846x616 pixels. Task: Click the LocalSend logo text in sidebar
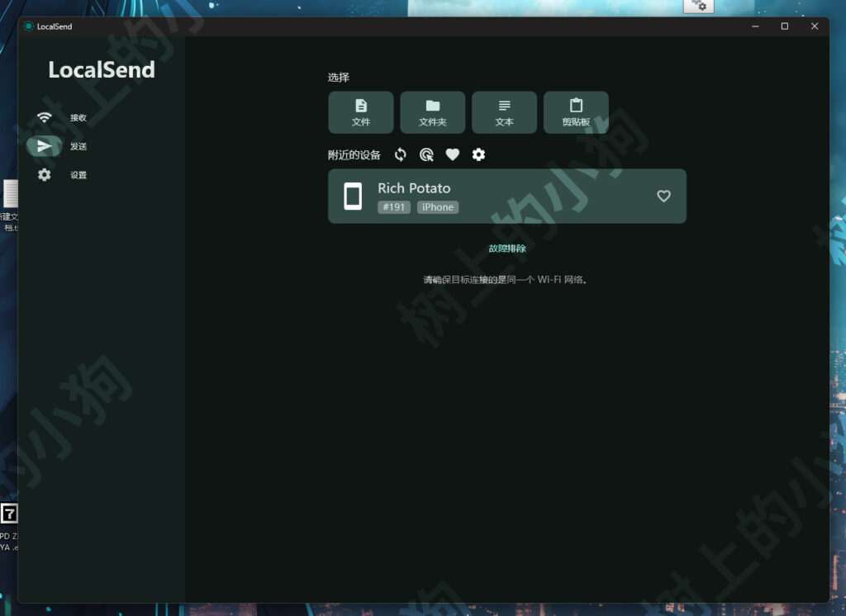pos(102,69)
